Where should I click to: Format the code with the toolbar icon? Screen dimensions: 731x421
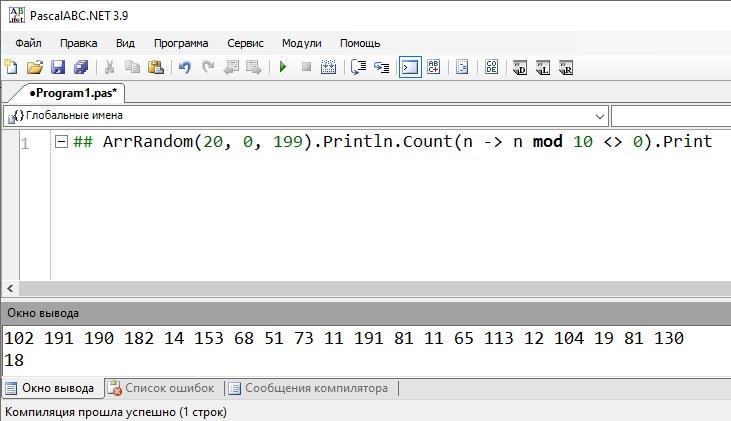(x=462, y=67)
